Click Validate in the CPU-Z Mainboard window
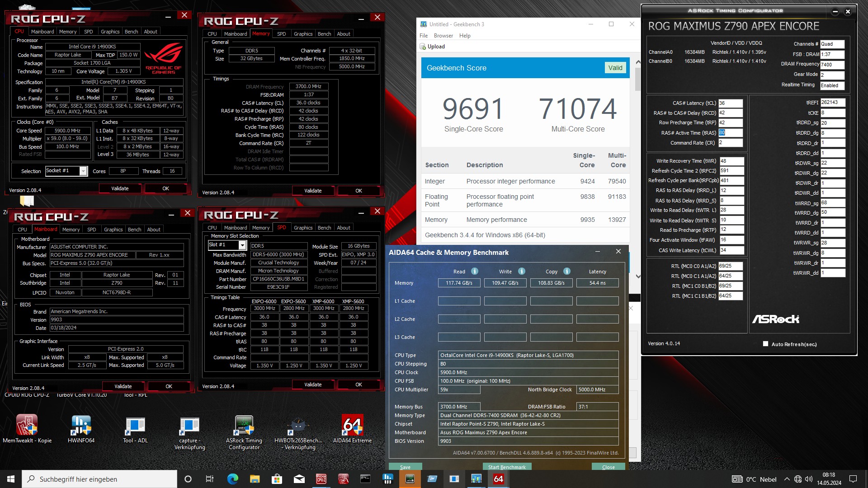868x488 pixels. pos(123,386)
